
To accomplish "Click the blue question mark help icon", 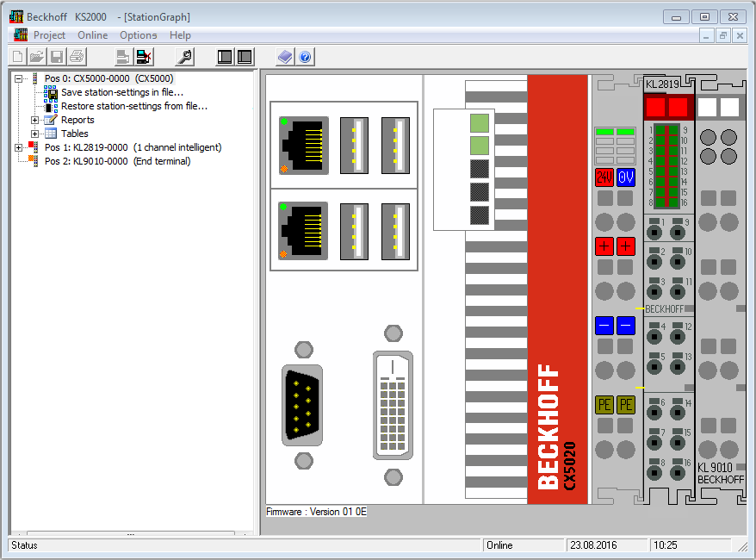I will coord(305,57).
